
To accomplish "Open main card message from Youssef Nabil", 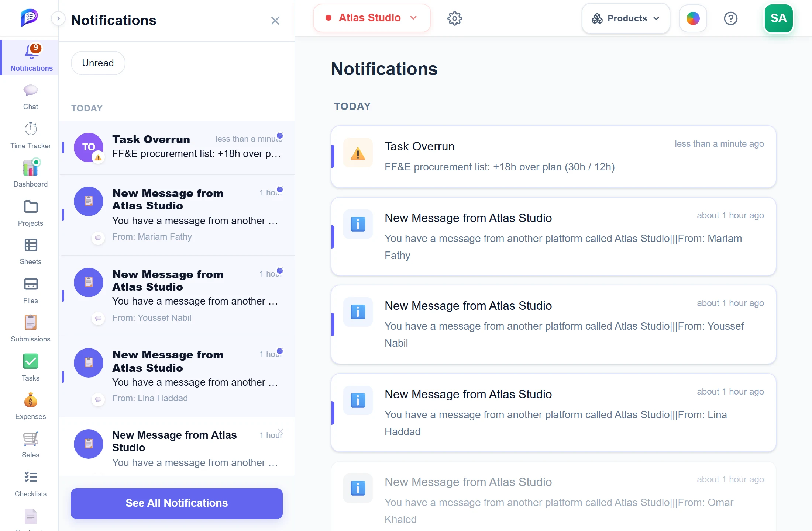I will pos(554,324).
